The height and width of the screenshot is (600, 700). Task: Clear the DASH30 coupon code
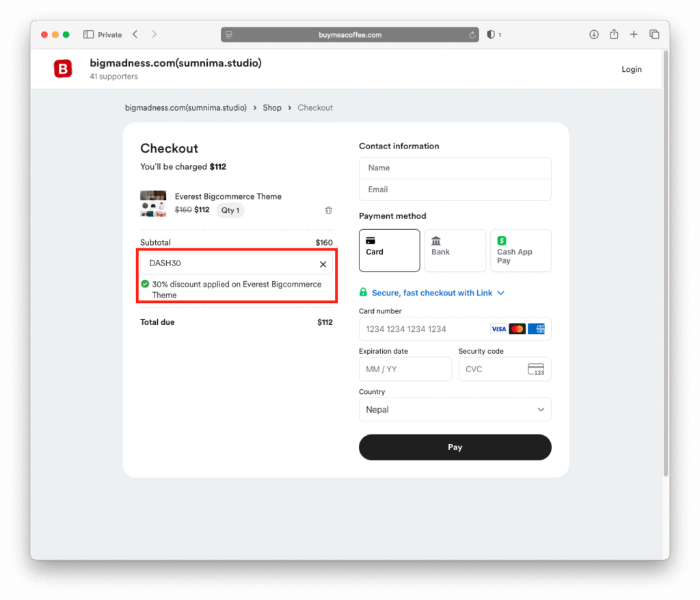pyautogui.click(x=323, y=264)
